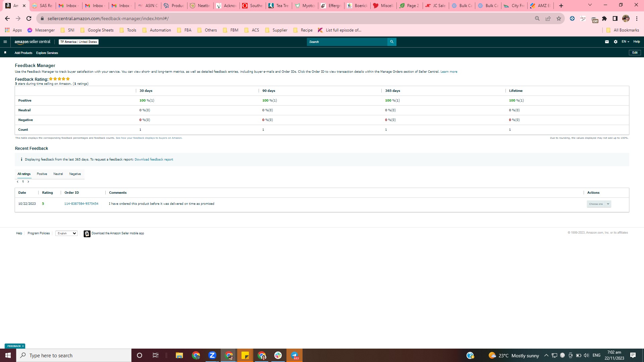Viewport: 644px width, 362px height.
Task: Open the Automation bookmark folder
Action: click(x=157, y=30)
